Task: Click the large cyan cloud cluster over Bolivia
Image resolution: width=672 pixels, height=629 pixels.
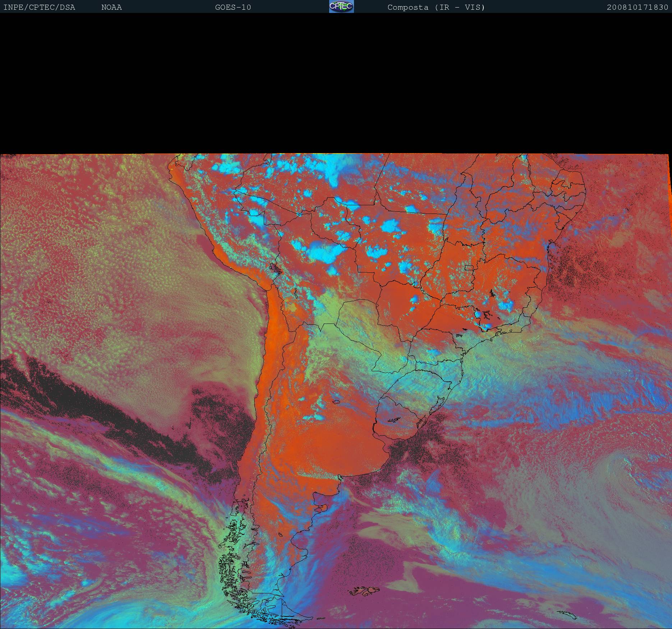Action: pos(323,252)
